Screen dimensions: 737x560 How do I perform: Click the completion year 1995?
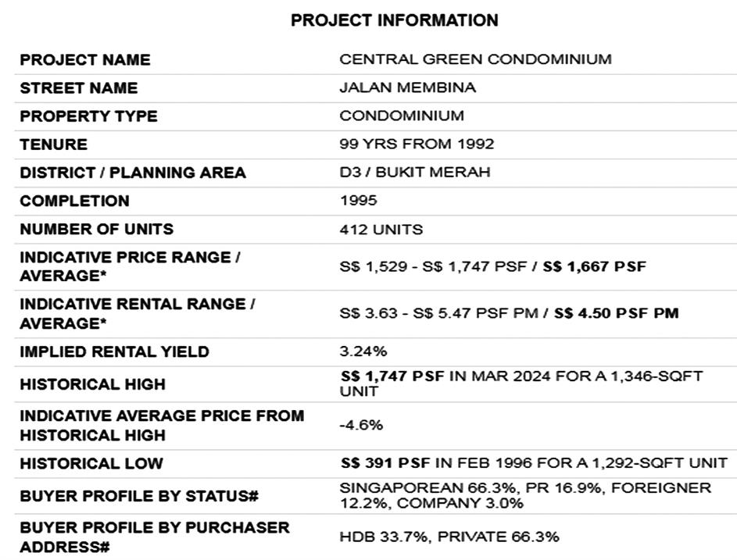point(358,201)
